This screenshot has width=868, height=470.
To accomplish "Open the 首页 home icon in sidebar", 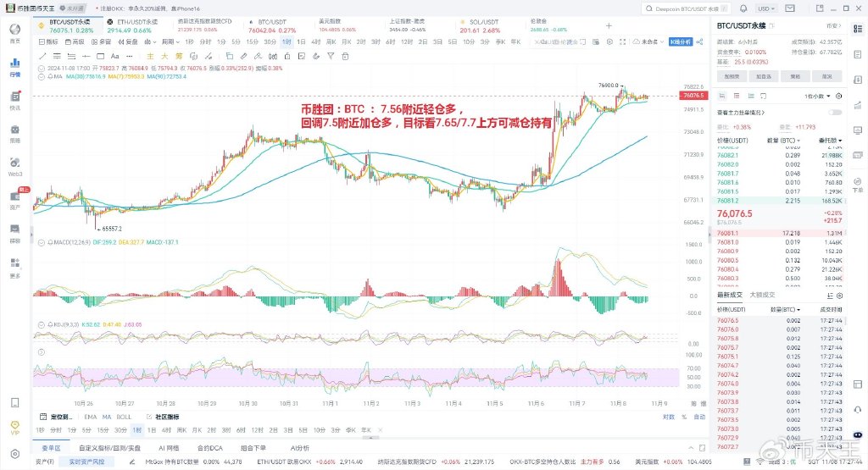I will pyautogui.click(x=15, y=33).
